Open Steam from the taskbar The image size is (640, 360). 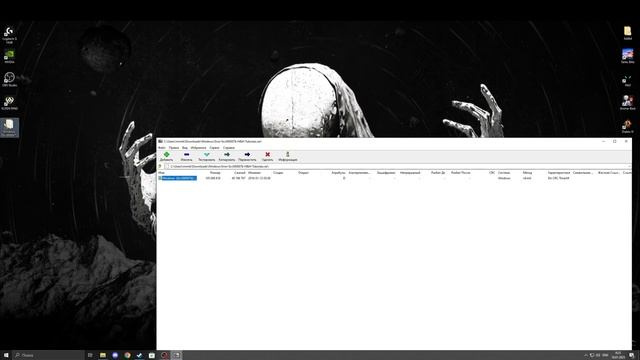pos(140,355)
